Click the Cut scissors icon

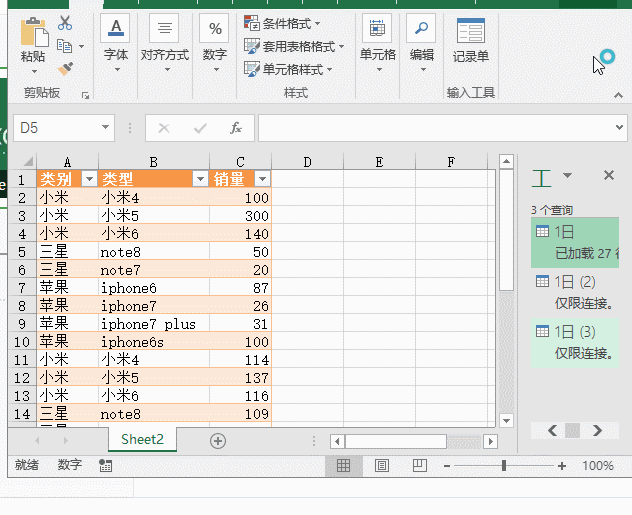(64, 23)
